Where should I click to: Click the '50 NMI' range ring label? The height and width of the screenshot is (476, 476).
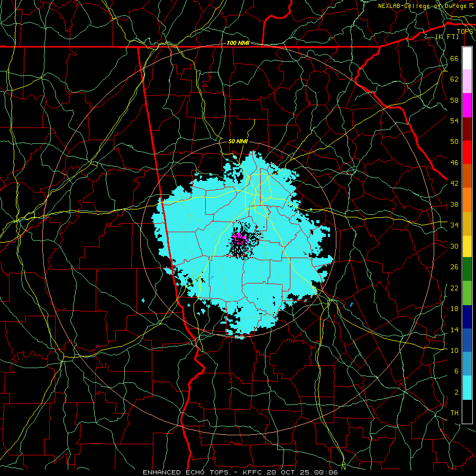(x=238, y=141)
